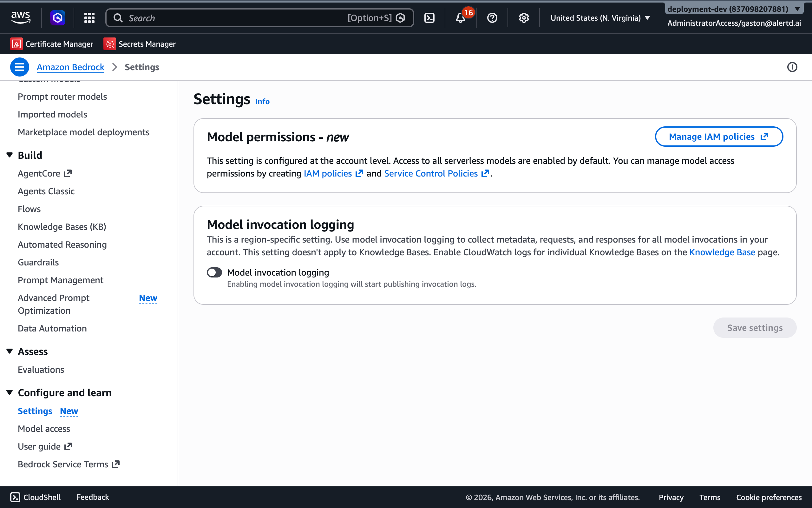Select Settings in Configure and learn
The height and width of the screenshot is (508, 812).
tap(35, 411)
